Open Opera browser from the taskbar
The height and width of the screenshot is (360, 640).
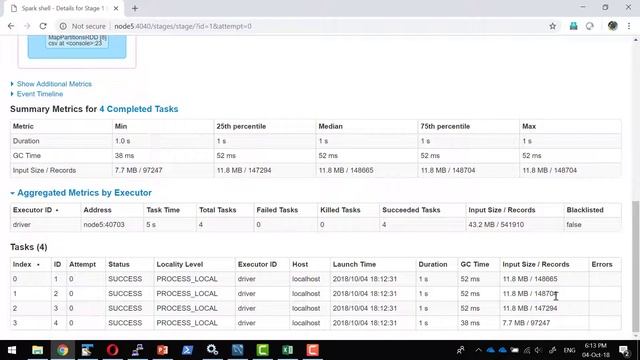112,350
